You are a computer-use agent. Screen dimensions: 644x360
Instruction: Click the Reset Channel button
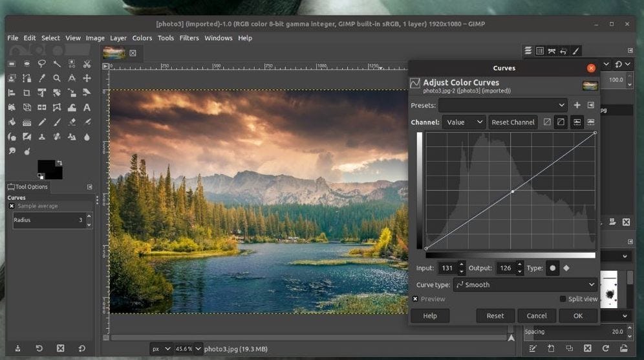[513, 122]
